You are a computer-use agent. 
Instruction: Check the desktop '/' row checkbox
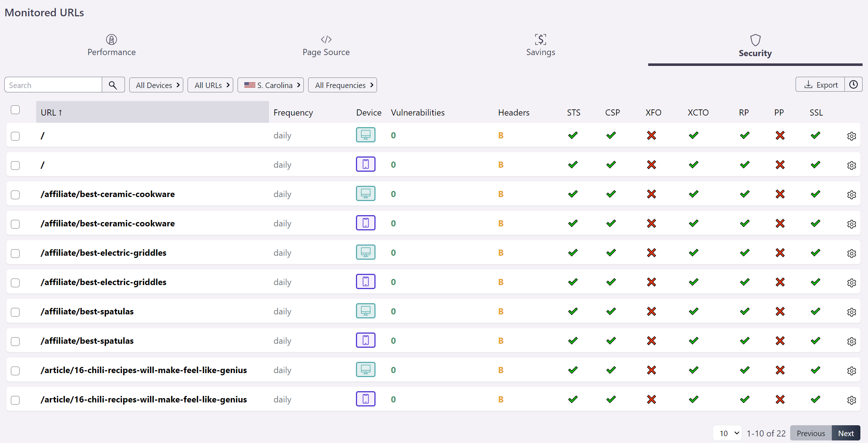point(15,136)
